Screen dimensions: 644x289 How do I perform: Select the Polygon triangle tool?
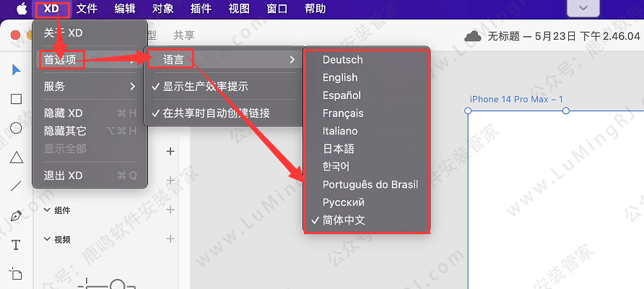[16, 158]
